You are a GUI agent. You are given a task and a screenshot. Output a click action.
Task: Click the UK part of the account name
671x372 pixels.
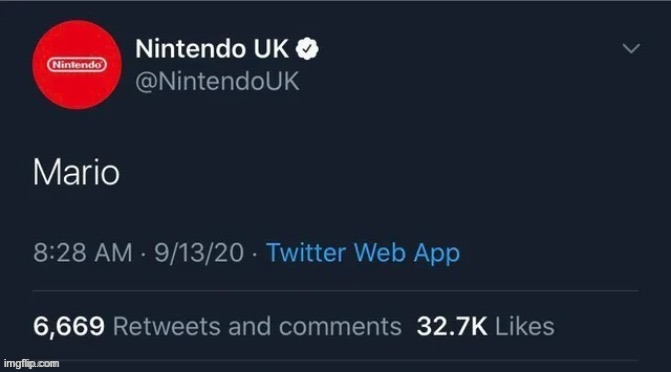(271, 49)
